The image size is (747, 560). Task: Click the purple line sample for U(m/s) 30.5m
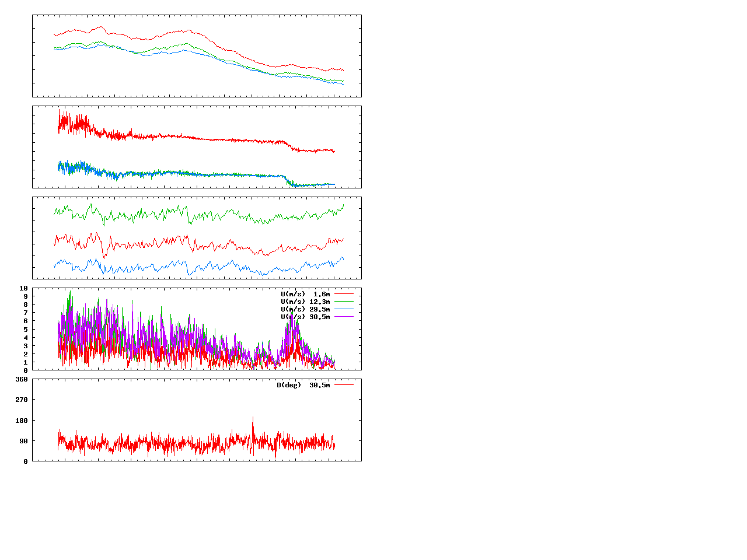[x=344, y=317]
